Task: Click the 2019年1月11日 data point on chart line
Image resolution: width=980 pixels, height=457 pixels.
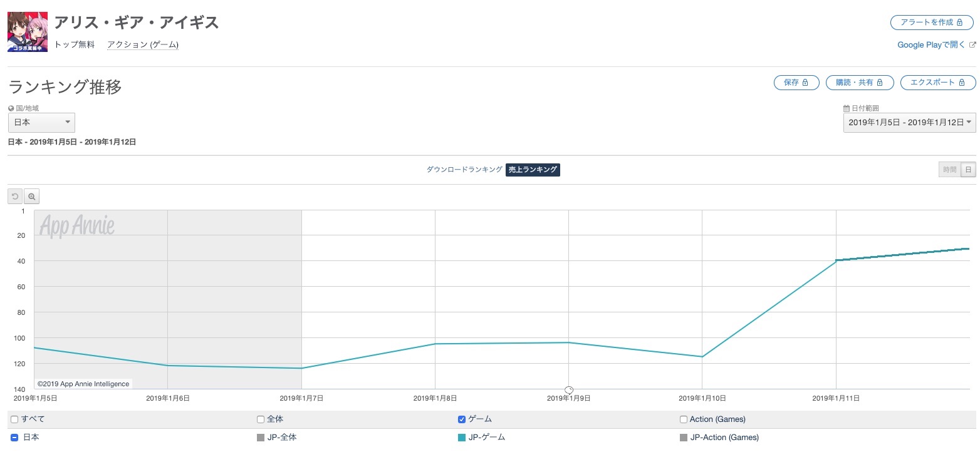Action: (x=836, y=260)
